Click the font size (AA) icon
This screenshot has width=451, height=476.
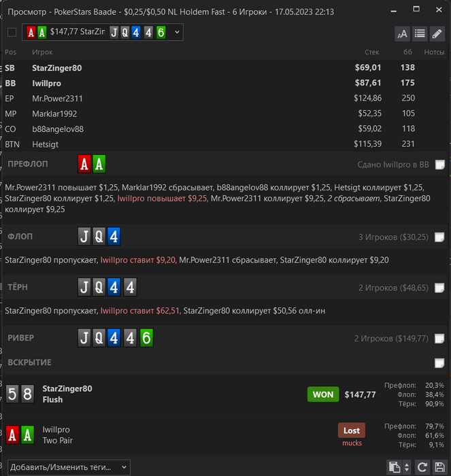pos(402,33)
